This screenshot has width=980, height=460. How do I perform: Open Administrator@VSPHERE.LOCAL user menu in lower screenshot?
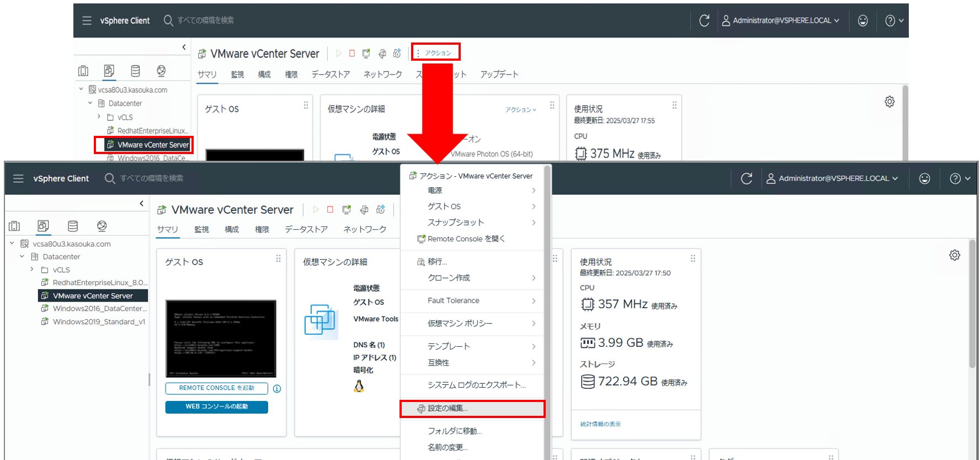coord(832,178)
